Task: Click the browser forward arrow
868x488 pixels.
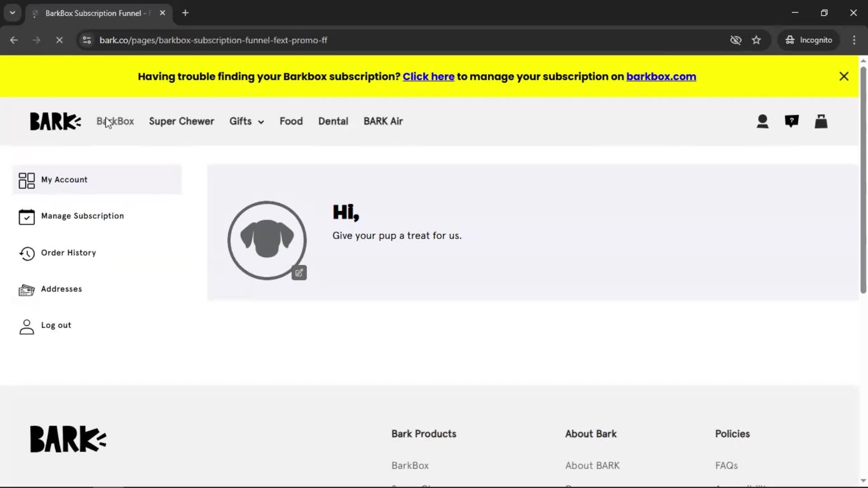Action: (37, 40)
